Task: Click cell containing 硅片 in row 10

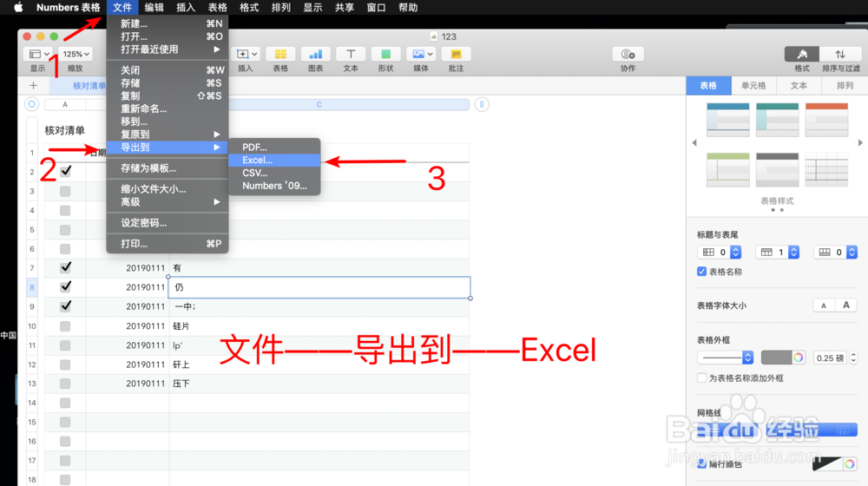Action: [x=319, y=326]
